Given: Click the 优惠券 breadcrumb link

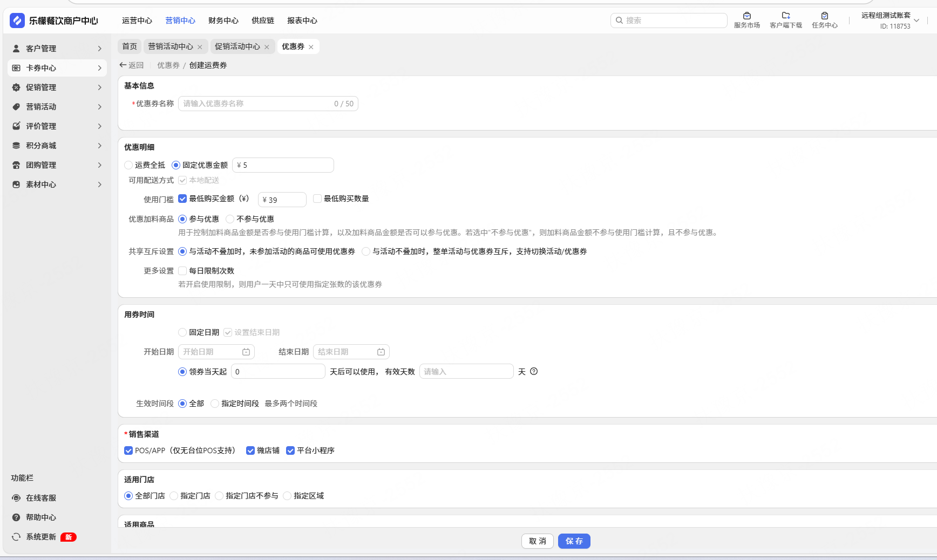Looking at the screenshot, I should (x=168, y=65).
